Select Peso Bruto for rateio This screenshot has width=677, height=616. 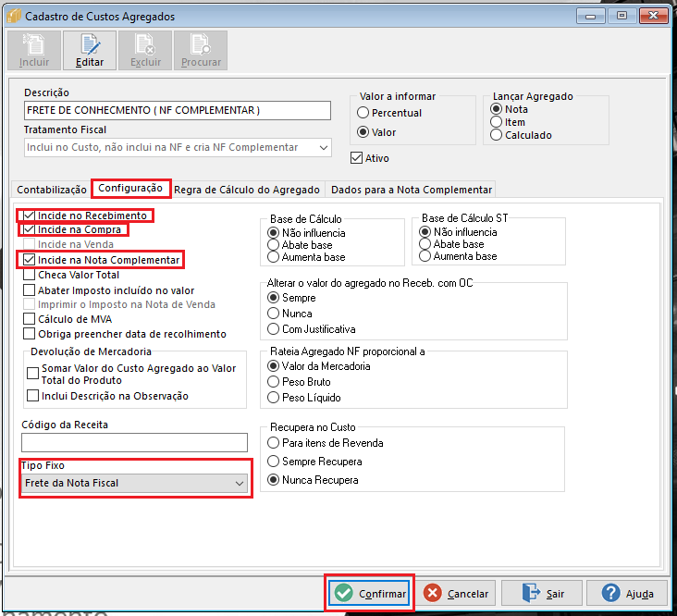pos(299,382)
